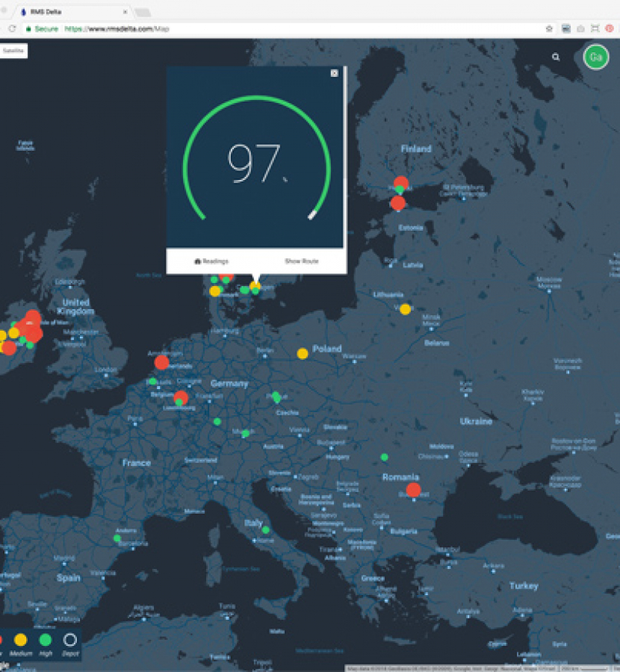This screenshot has height=672, width=620.
Task: Open the map search icon
Action: click(556, 57)
